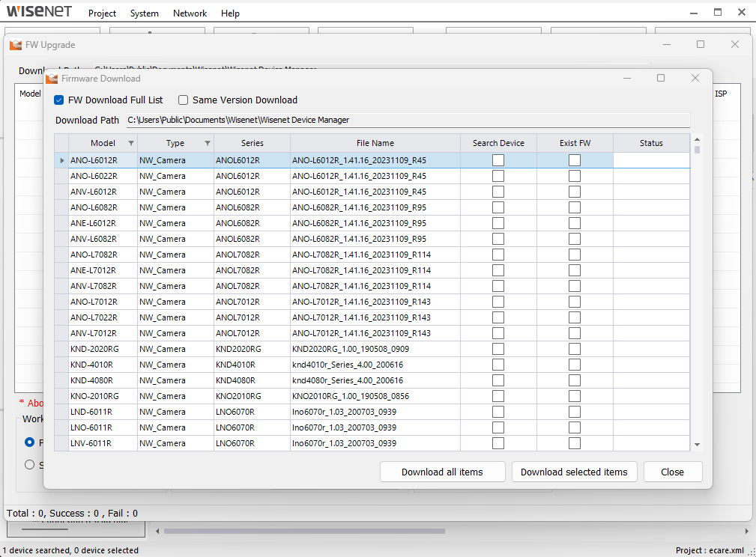The height and width of the screenshot is (557, 756).
Task: Click scroll down arrow of firmware list
Action: pyautogui.click(x=697, y=445)
